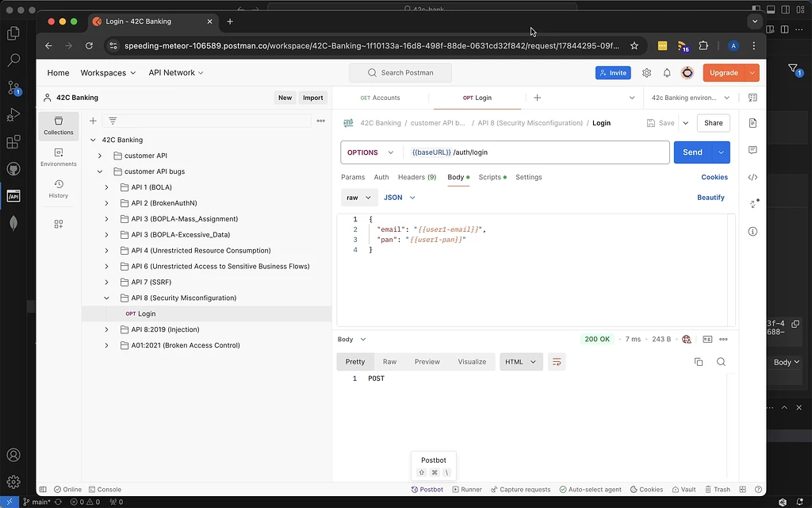This screenshot has width=812, height=508.
Task: Open the comments icon in right sidebar
Action: click(753, 150)
